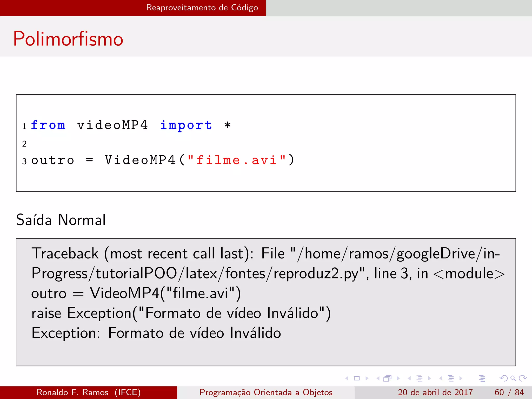Viewport: 532px width, 399px height.
Task: Click the 'videoMP4' module name in code line 1
Action: [x=112, y=125]
